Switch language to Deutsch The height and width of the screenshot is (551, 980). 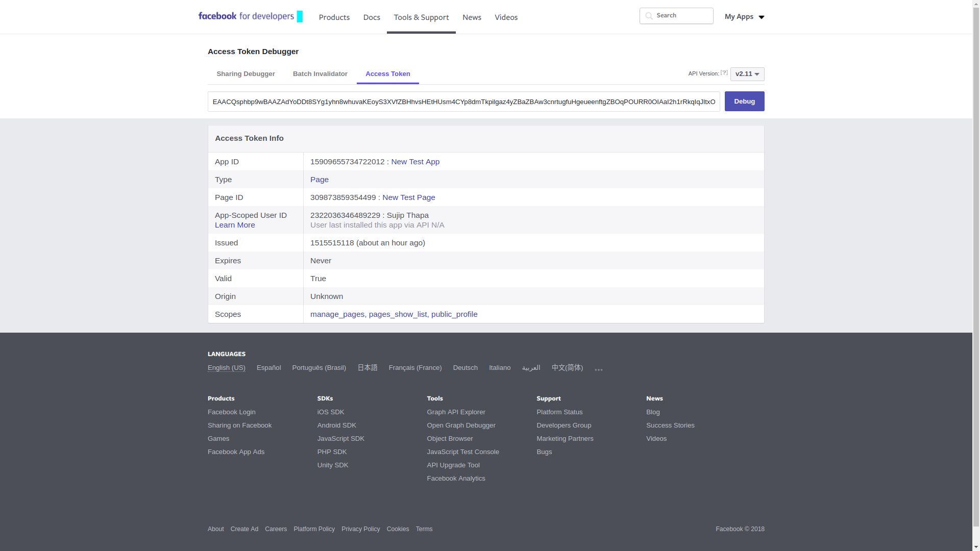coord(465,368)
